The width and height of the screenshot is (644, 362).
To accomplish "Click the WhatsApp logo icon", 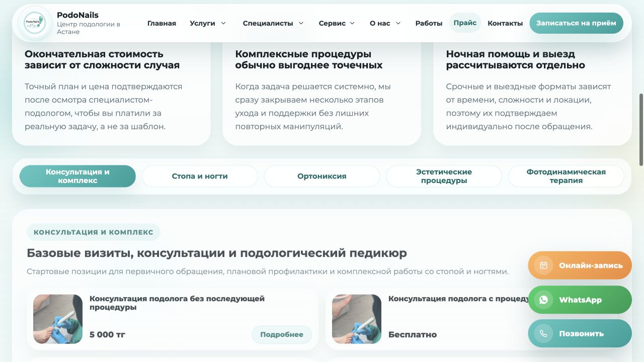I will point(543,300).
